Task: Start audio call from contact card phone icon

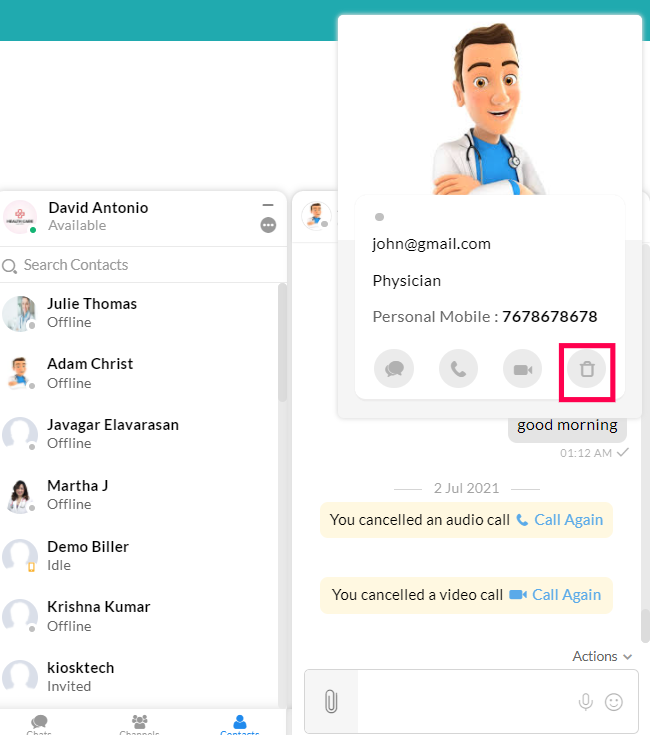Action: [x=458, y=369]
